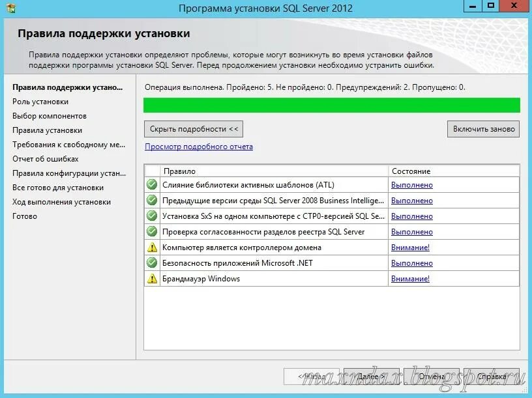Collapse details with Скрыть подробности button

pos(194,129)
